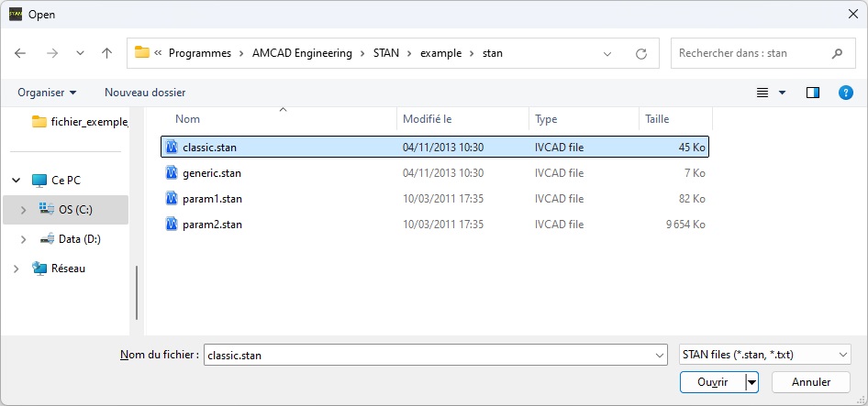
Task: Click the navigation pane vertical scrollbar
Action: tap(136, 293)
